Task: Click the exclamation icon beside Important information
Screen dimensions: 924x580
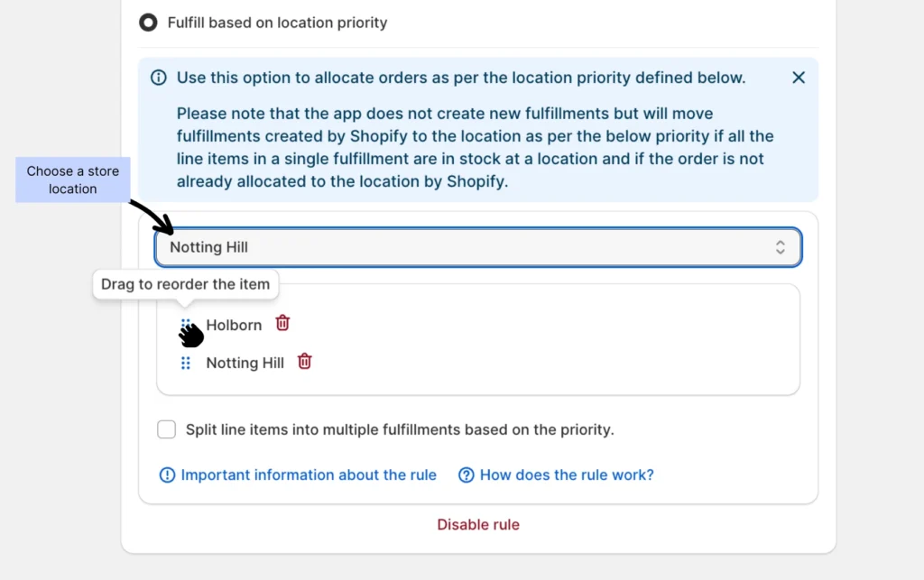Action: coord(167,475)
